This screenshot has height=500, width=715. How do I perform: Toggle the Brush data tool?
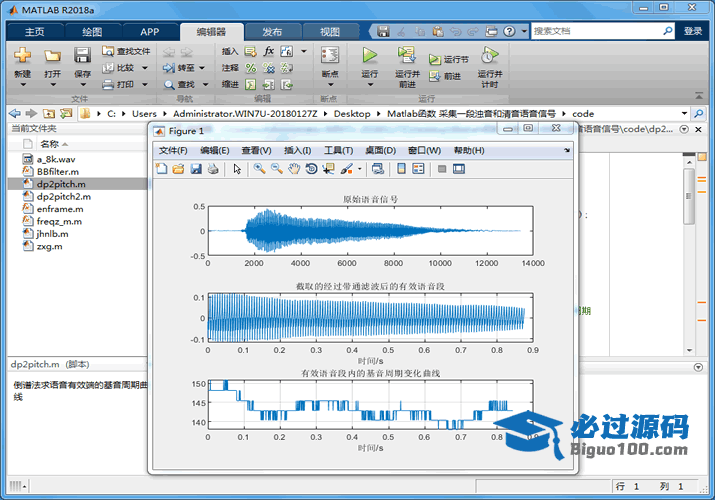347,169
